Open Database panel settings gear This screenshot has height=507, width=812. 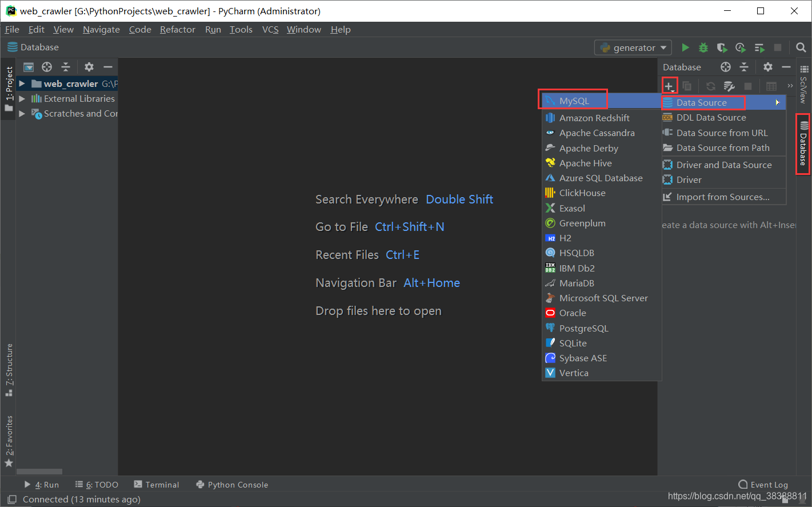[x=768, y=67]
